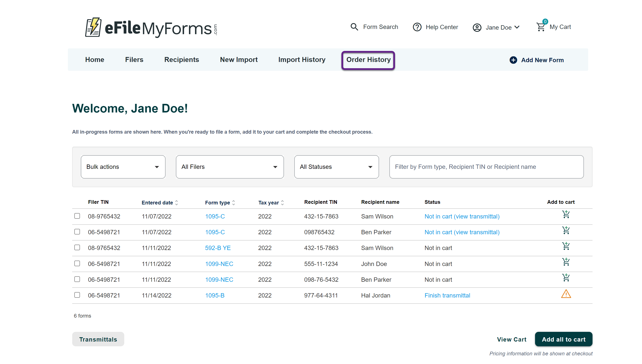
Task: Open the Import History tab
Action: pos(302,60)
